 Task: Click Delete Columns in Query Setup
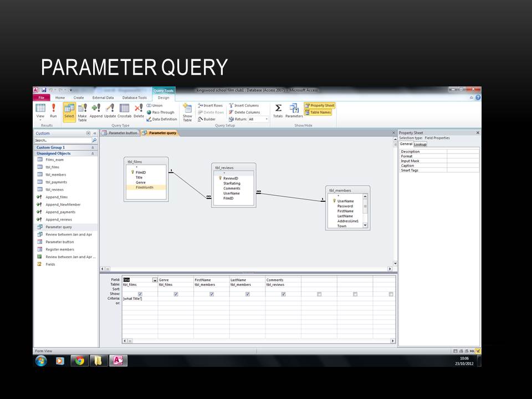coord(244,112)
